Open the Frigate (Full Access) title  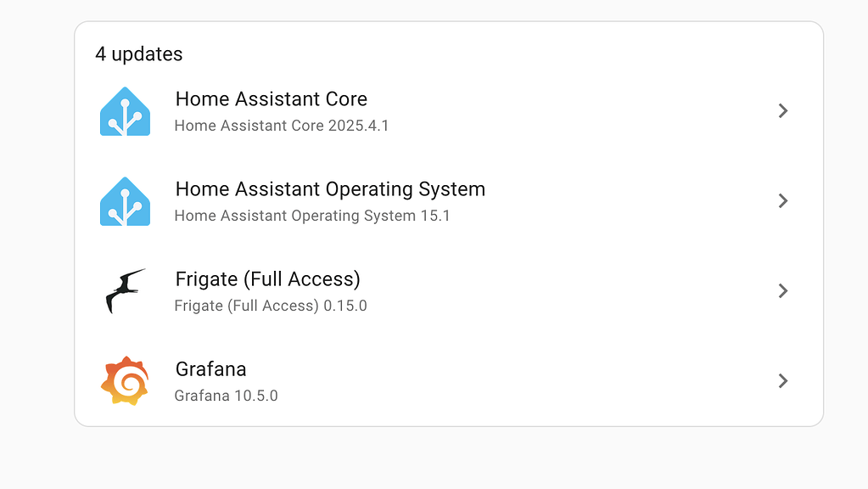click(x=267, y=279)
